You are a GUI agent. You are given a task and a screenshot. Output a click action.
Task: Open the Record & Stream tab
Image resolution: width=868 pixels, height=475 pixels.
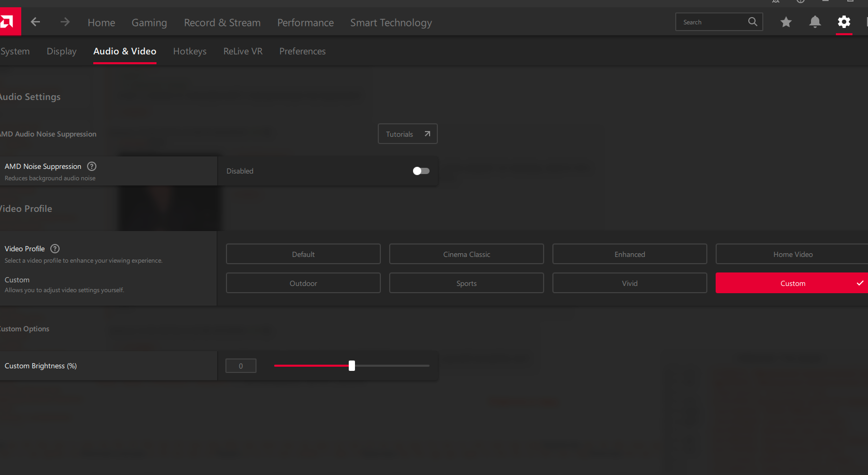(222, 23)
